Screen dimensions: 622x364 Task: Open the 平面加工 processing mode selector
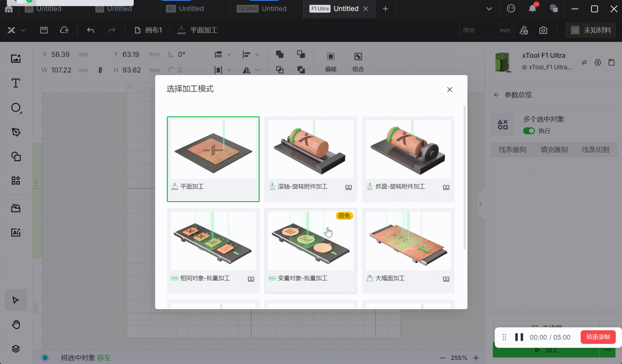pos(197,30)
